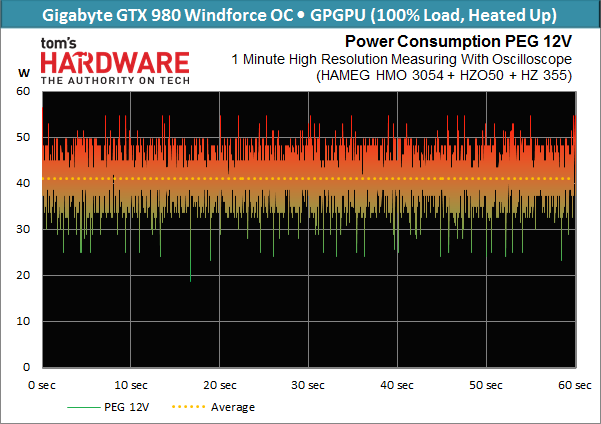Click the y-axis value 20

23,275
